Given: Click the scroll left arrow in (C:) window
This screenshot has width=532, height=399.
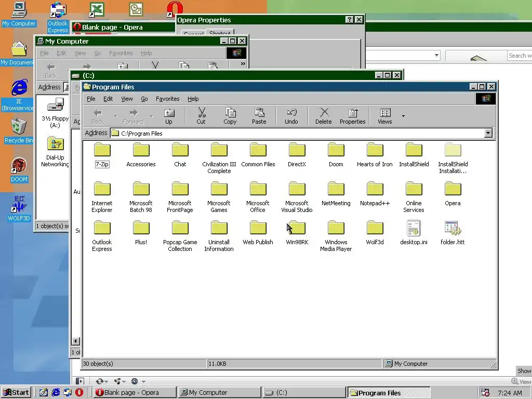Looking at the screenshot, I should click(76, 341).
